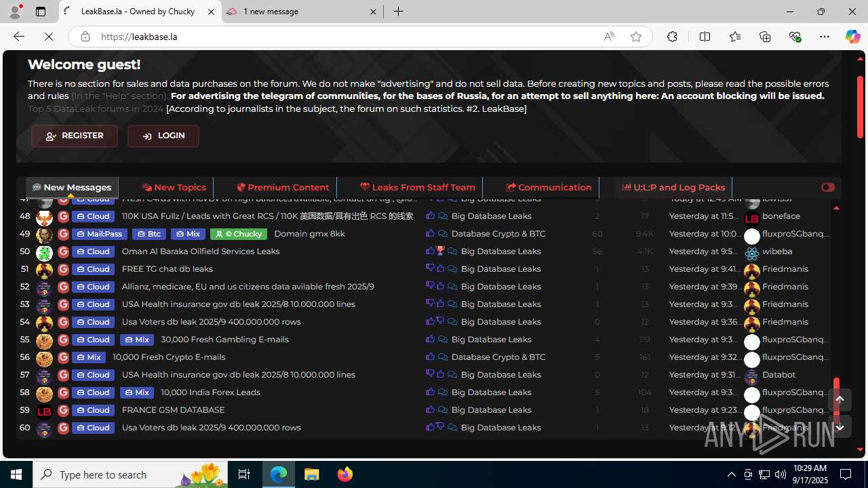Open thread Oman Al Baraka Oilfield Services Leaks
The width and height of the screenshot is (868, 488).
click(x=201, y=251)
